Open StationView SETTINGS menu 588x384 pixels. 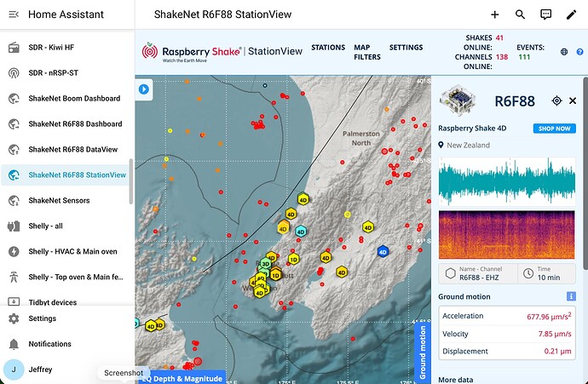(406, 48)
